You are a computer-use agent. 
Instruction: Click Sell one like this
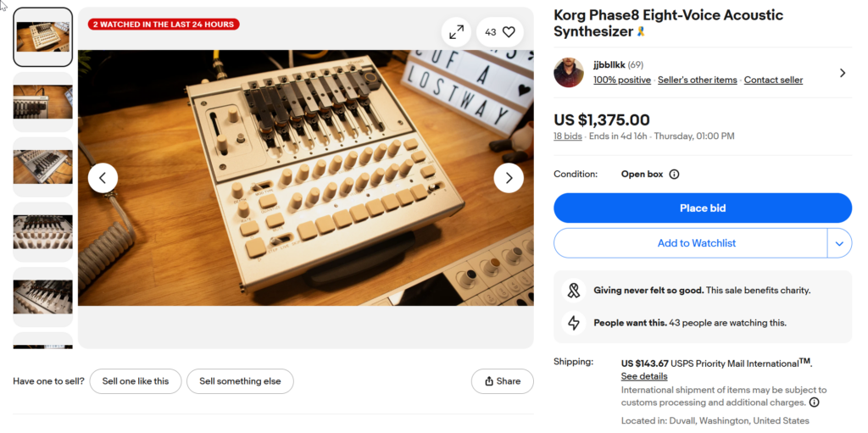[136, 381]
